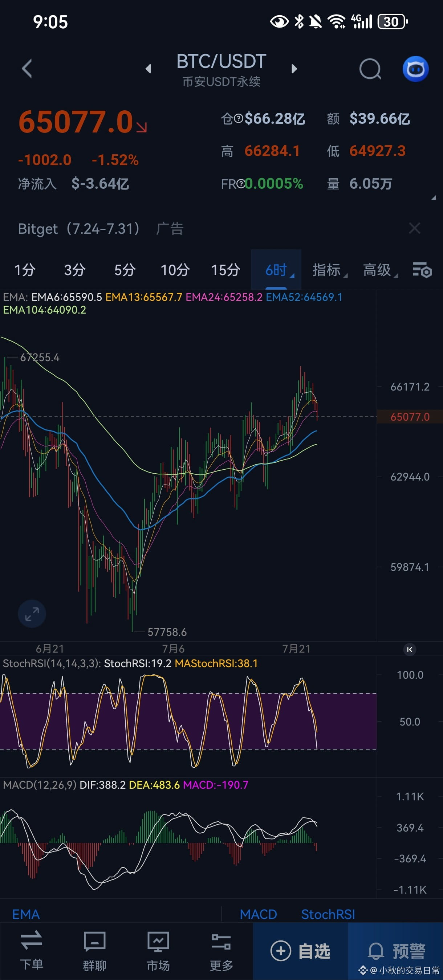This screenshot has width=443, height=980.
Task: Tap the 量 6.05万 volume value
Action: pyautogui.click(x=359, y=184)
